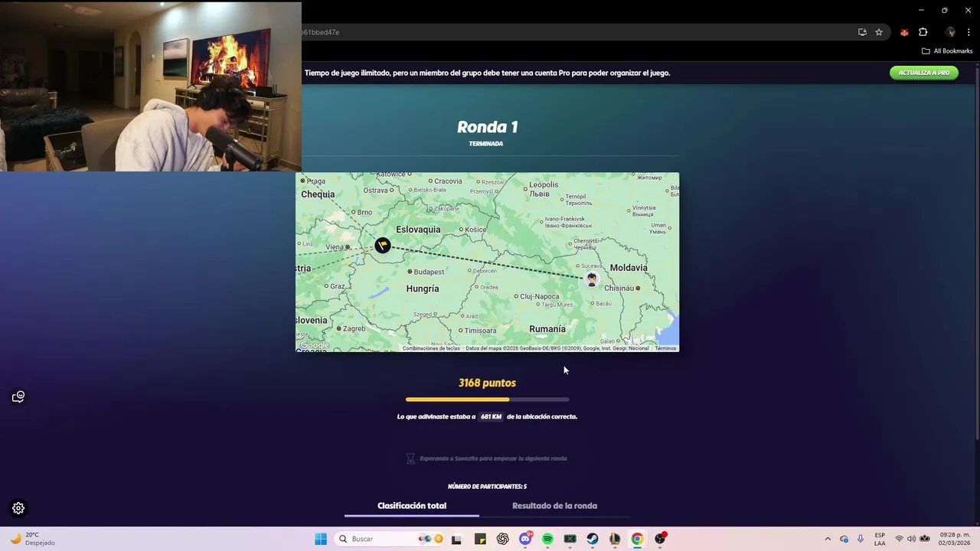This screenshot has width=980, height=551.
Task: Open Chrome's three-dot menu
Action: 969,32
